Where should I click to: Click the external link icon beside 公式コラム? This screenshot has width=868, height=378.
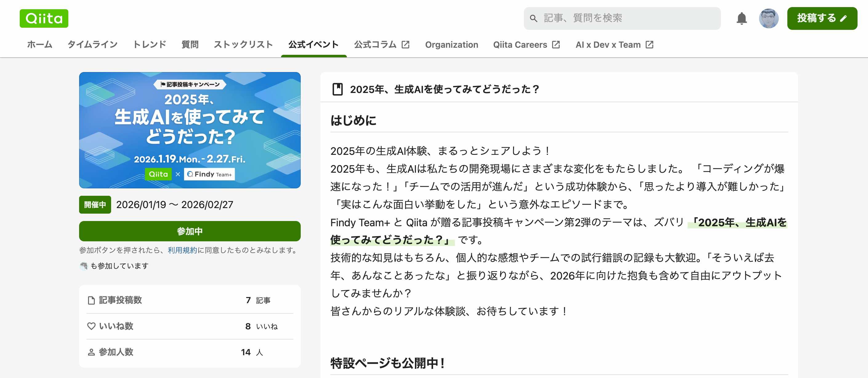click(x=405, y=44)
